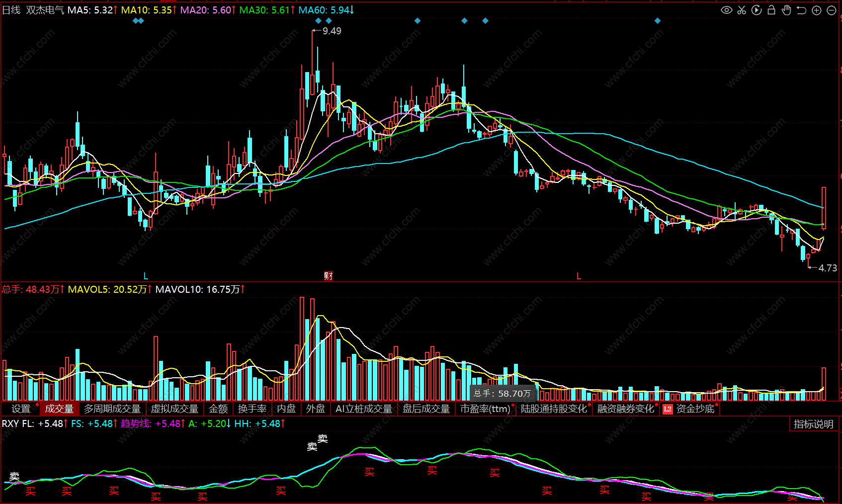Click the 9.49 high price label
The width and height of the screenshot is (842, 504).
point(332,31)
